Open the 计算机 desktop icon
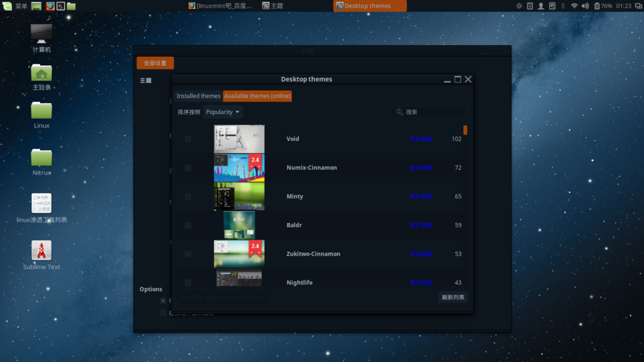Image resolution: width=644 pixels, height=362 pixels. (x=41, y=39)
